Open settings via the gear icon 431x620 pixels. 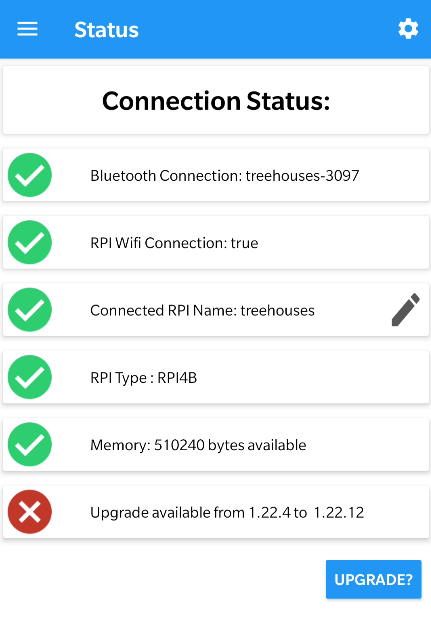[x=408, y=29]
